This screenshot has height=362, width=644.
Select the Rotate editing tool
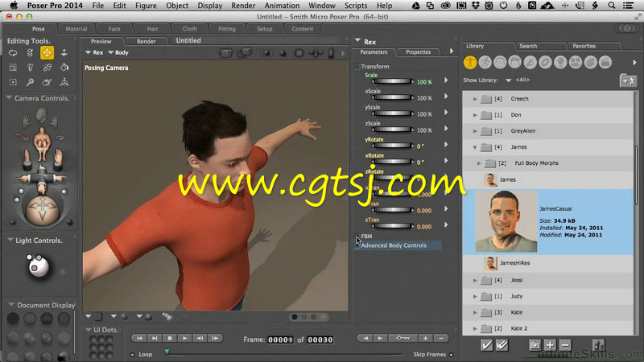pyautogui.click(x=13, y=52)
